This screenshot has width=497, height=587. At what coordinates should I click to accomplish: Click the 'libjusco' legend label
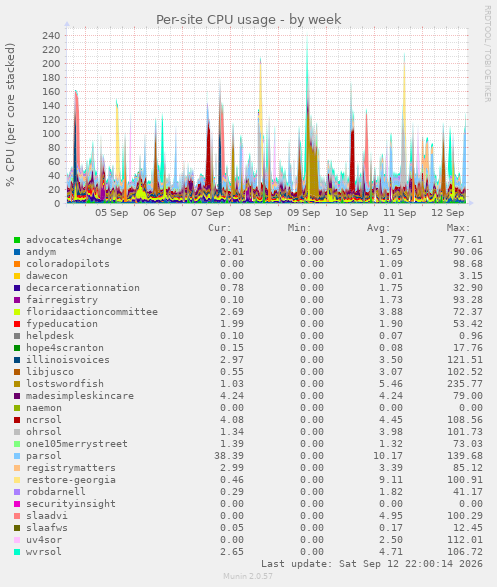[50, 372]
